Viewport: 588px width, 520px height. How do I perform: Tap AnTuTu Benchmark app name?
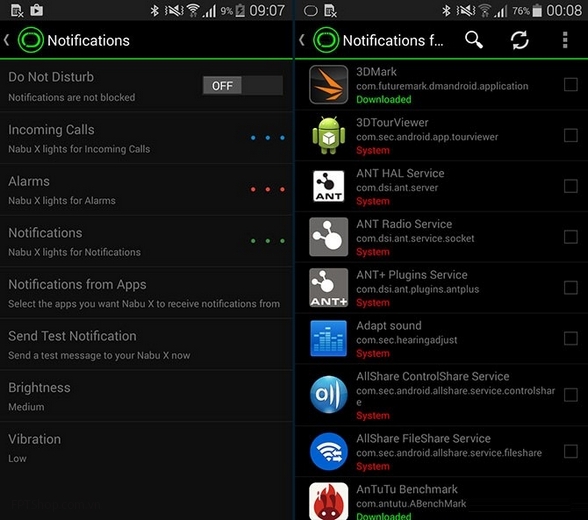[x=407, y=489]
